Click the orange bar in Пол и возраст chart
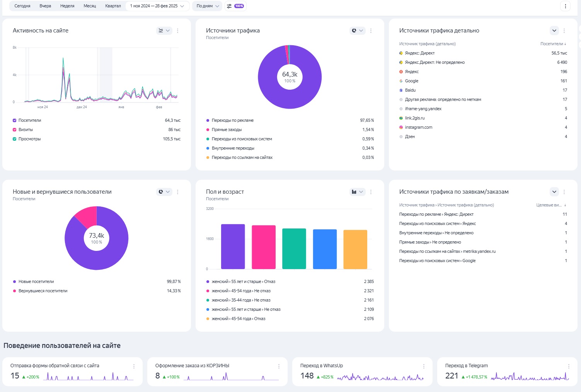581x392 pixels. coord(355,249)
